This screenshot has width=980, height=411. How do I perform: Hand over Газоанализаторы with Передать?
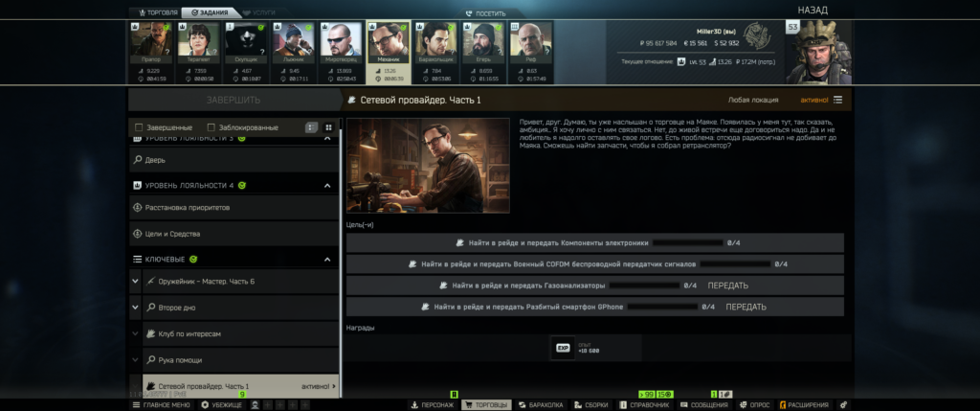coord(727,285)
